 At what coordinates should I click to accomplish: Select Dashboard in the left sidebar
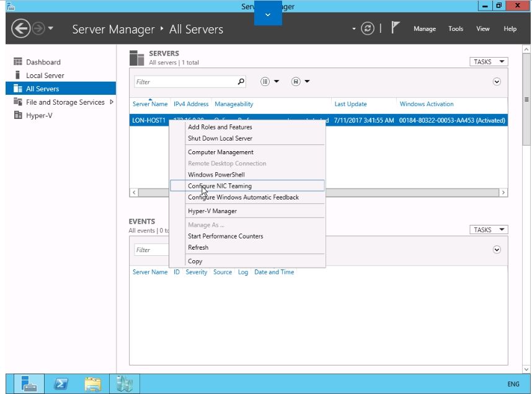click(x=43, y=62)
